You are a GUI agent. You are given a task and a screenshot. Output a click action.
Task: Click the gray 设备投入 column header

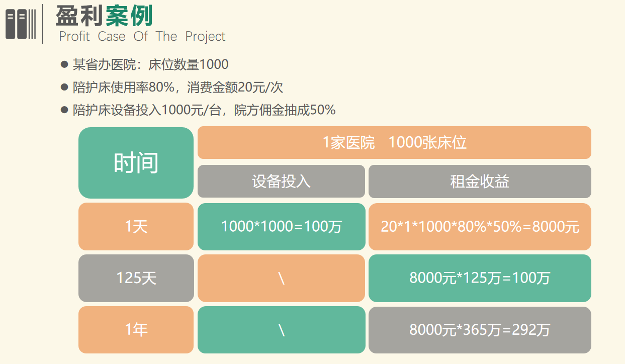281,181
